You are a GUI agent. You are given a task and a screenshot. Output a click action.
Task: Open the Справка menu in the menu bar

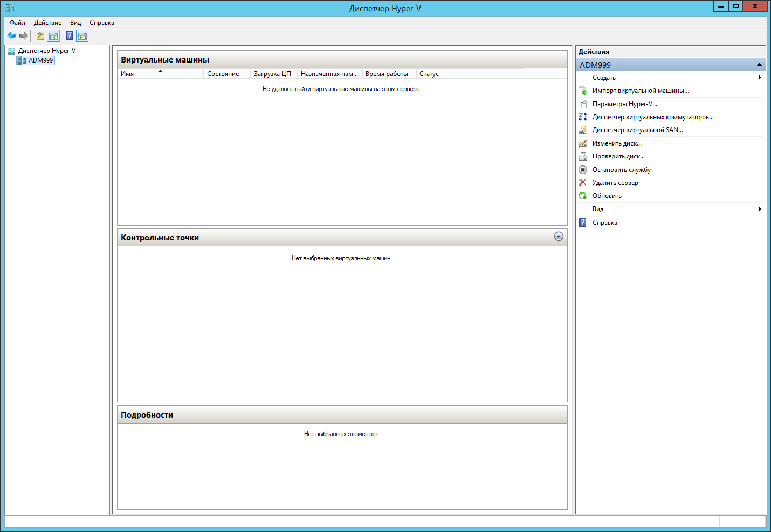pos(102,23)
